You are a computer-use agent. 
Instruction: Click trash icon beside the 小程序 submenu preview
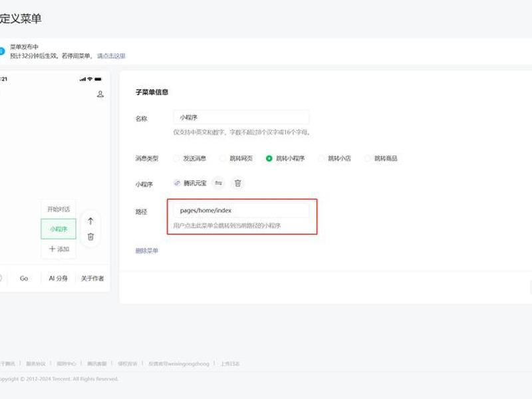pyautogui.click(x=90, y=237)
